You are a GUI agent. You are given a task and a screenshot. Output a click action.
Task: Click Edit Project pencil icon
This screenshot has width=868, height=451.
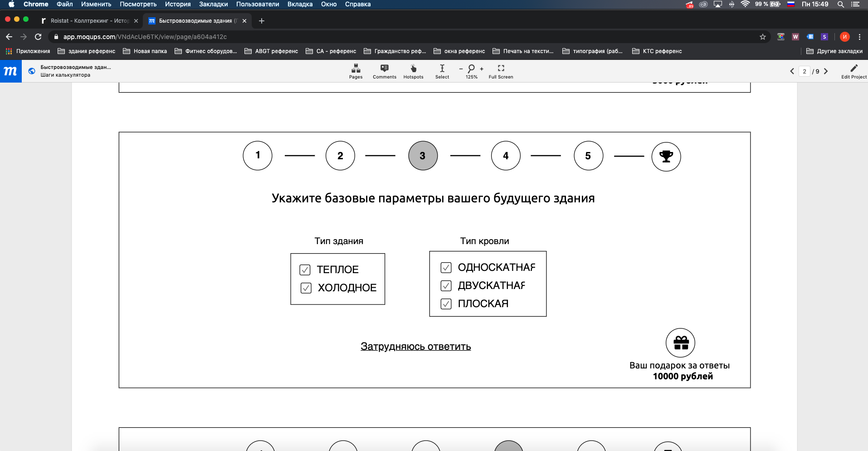(854, 68)
